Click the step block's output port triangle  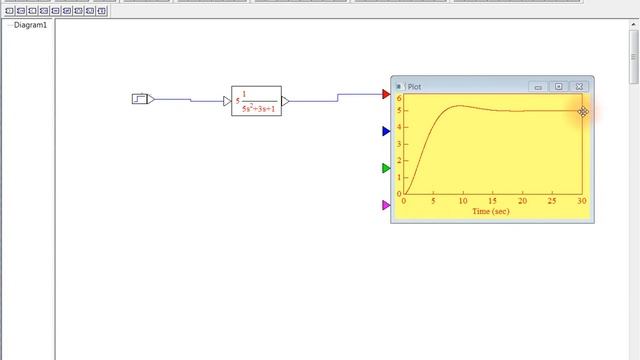[151, 99]
